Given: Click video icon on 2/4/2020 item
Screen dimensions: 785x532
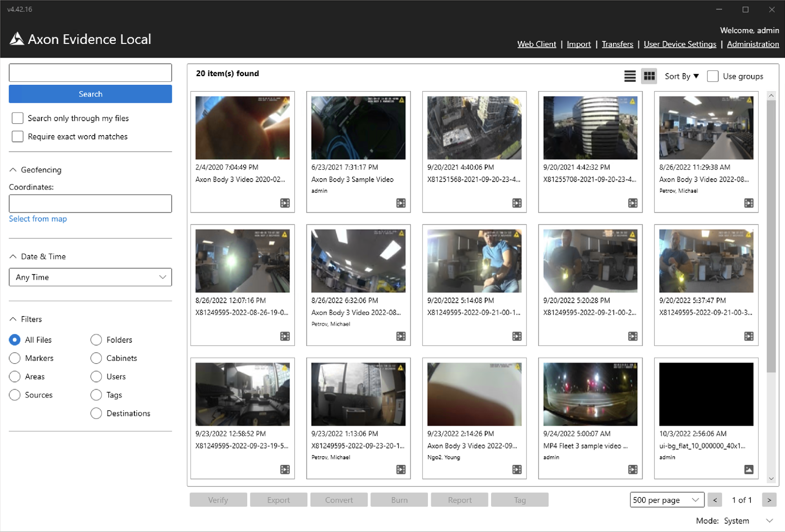Looking at the screenshot, I should point(285,203).
